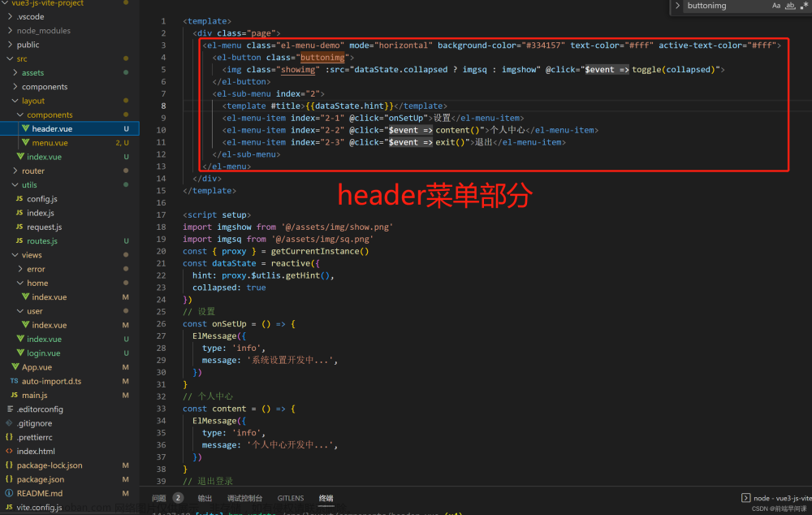Expand the public folder

pyautogui.click(x=10, y=45)
